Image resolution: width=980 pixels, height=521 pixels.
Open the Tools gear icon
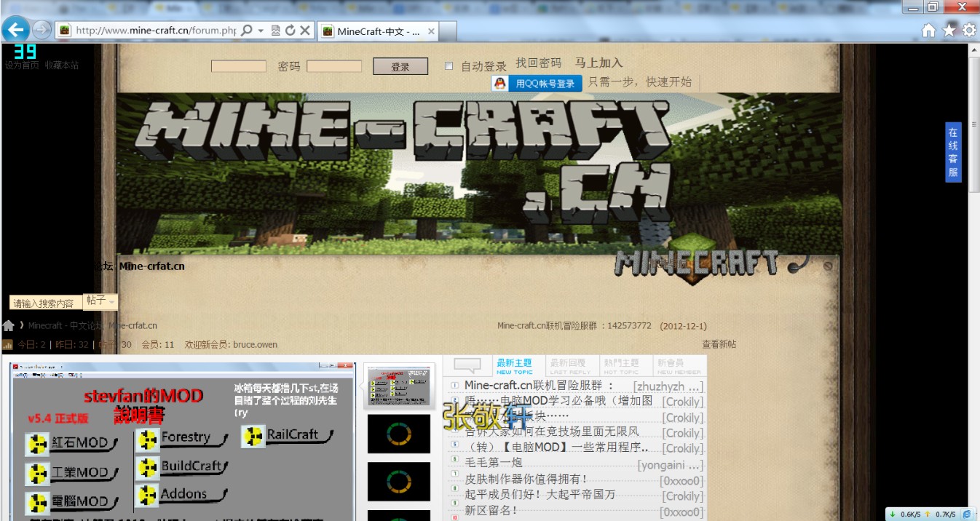[969, 31]
